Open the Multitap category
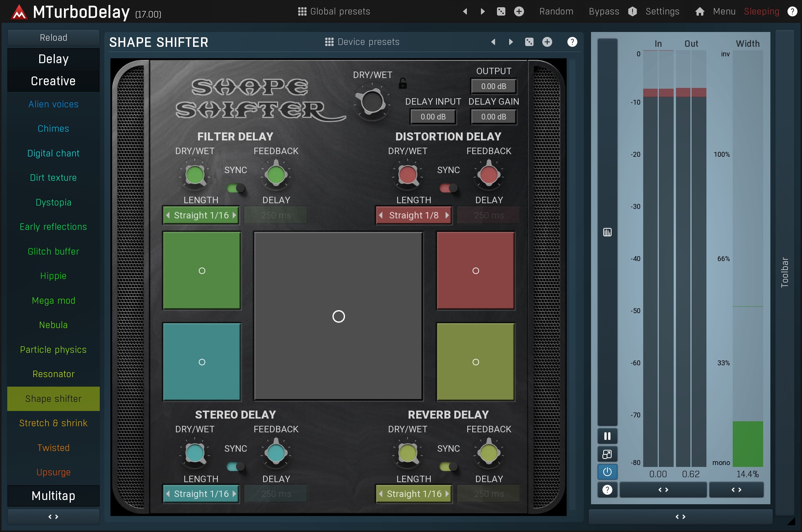This screenshot has width=802, height=532. pyautogui.click(x=53, y=496)
